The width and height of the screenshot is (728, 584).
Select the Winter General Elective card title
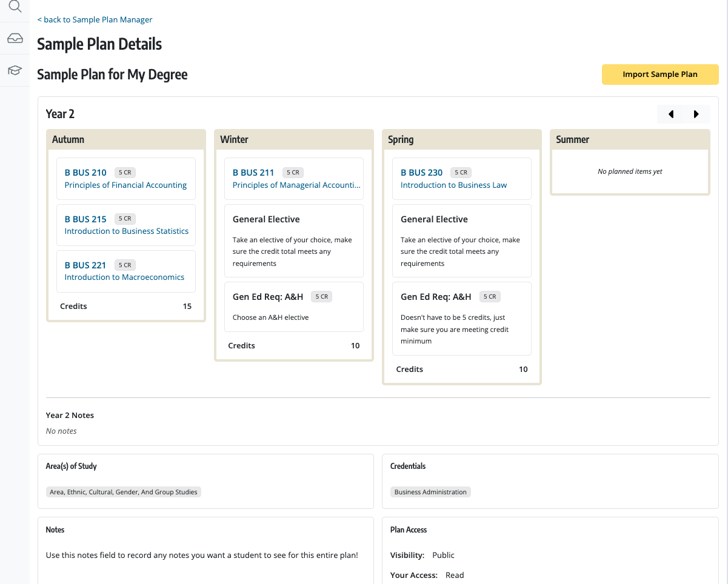click(266, 219)
